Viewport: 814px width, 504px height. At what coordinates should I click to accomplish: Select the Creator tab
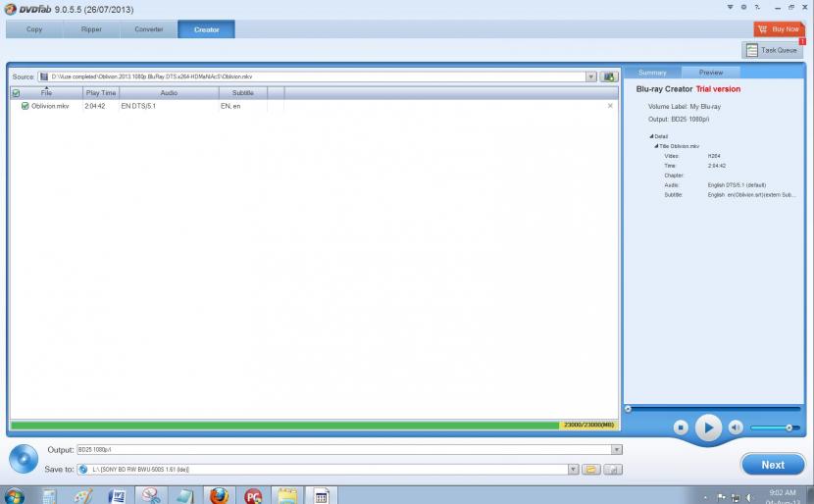pos(206,29)
